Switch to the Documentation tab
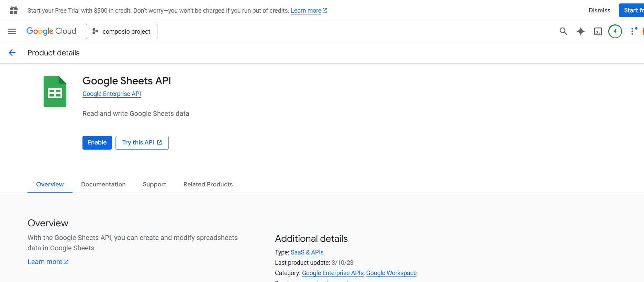The width and height of the screenshot is (644, 282). coord(103,184)
